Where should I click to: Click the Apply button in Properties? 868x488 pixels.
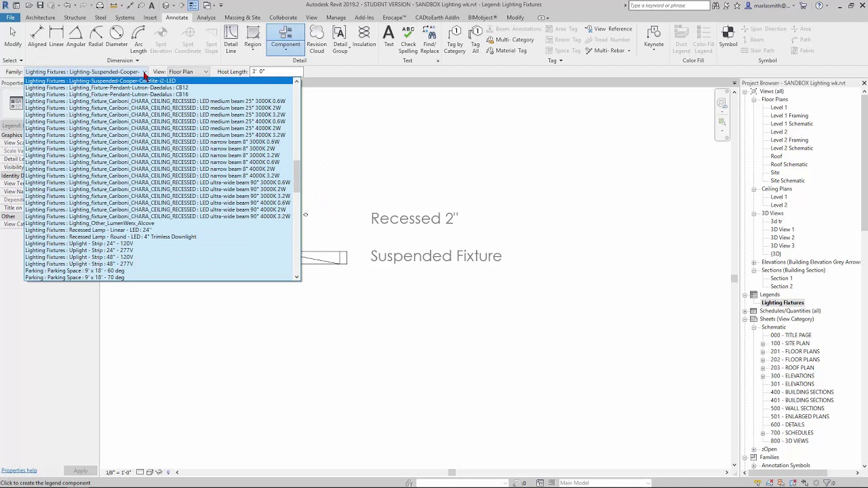[x=80, y=471]
